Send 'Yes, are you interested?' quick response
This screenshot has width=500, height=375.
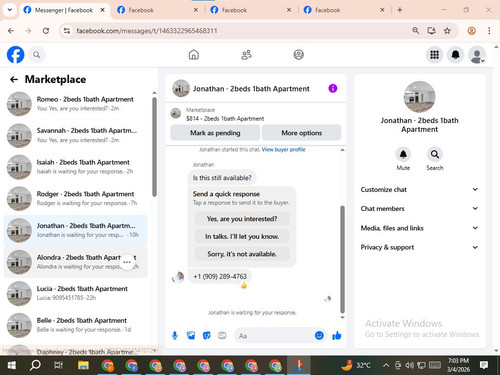[242, 219]
